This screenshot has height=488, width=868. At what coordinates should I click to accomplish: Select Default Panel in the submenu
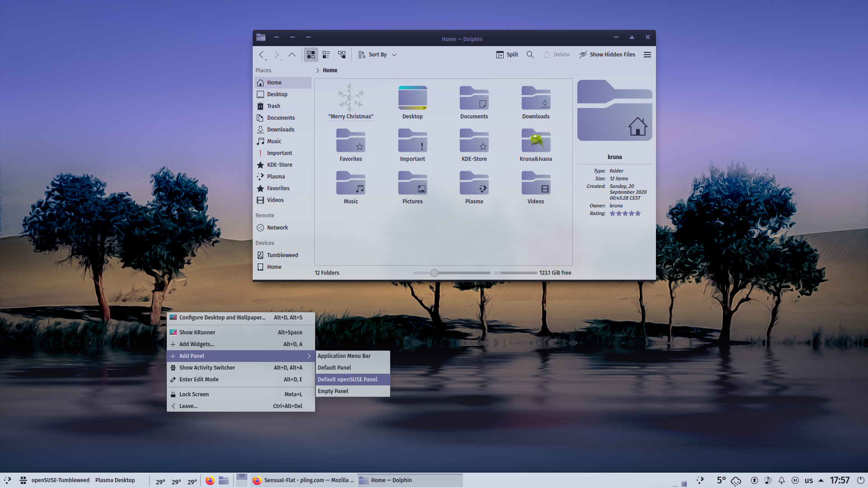click(x=353, y=368)
